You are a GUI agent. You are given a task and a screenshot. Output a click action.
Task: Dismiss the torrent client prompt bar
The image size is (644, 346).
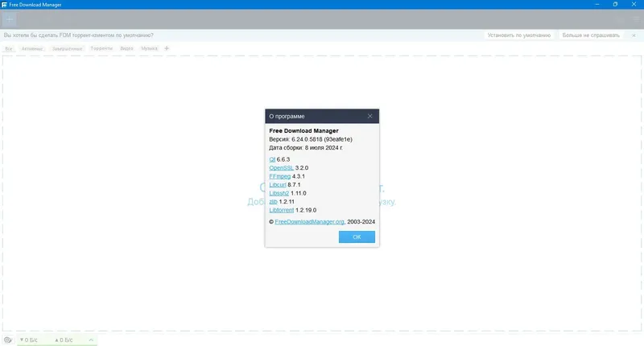pos(634,35)
